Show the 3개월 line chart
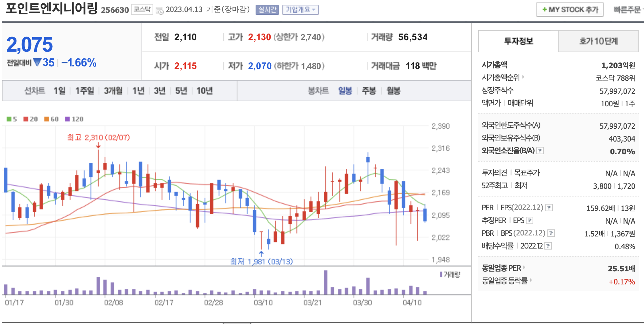The width and height of the screenshot is (644, 324). pos(113,91)
